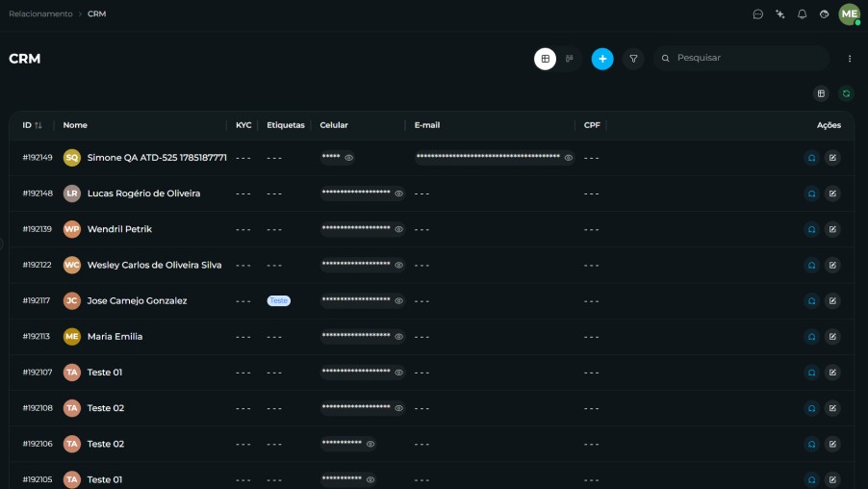Reveal Jose Camejo Gonzalez's phone number

398,301
